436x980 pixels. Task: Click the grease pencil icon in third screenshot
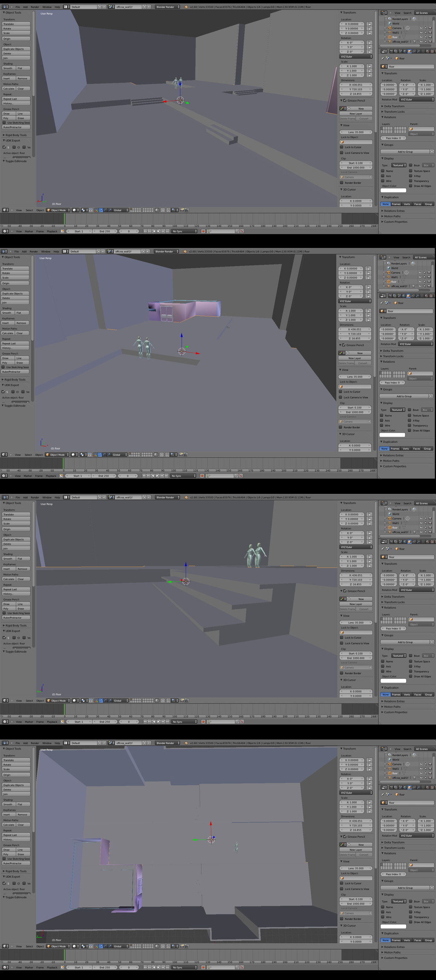342,599
